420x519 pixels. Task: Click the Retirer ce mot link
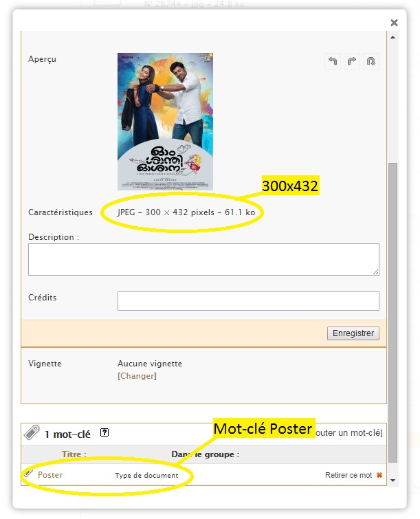[x=349, y=475]
